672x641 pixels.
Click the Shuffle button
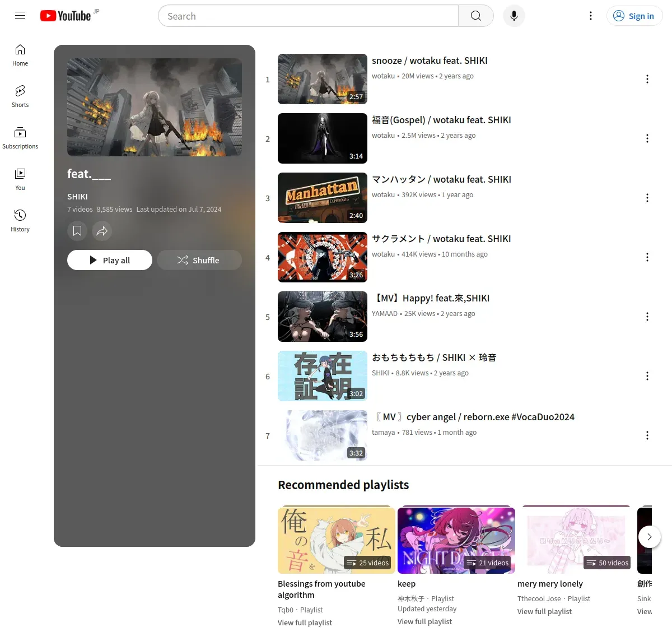click(199, 260)
